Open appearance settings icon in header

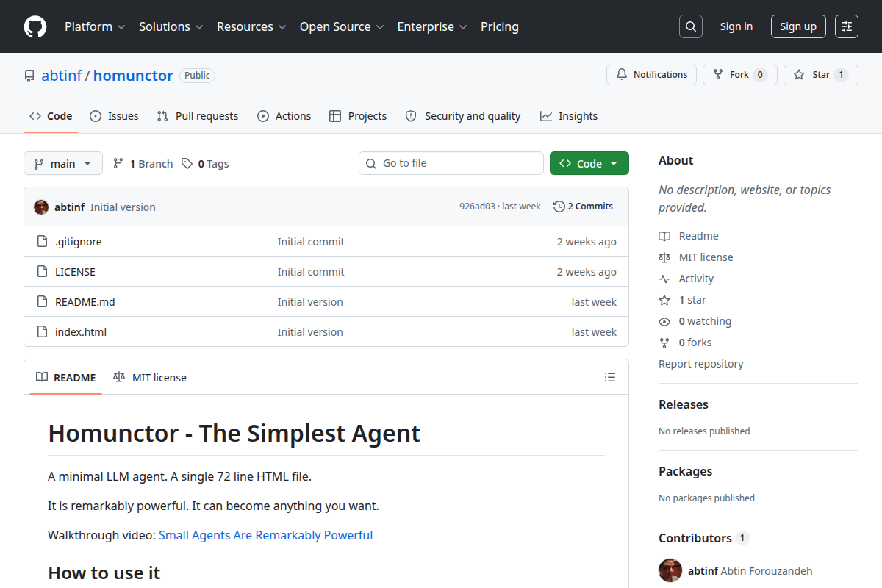click(x=847, y=26)
